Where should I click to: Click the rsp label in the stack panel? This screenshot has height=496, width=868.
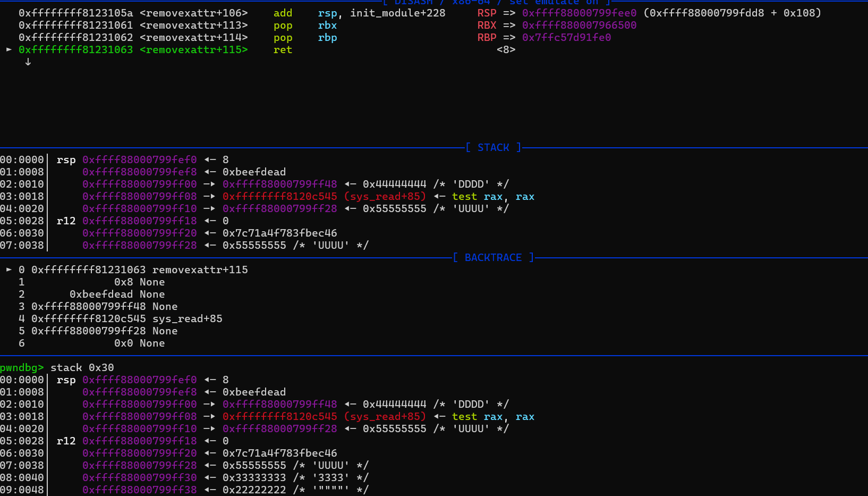click(x=65, y=159)
